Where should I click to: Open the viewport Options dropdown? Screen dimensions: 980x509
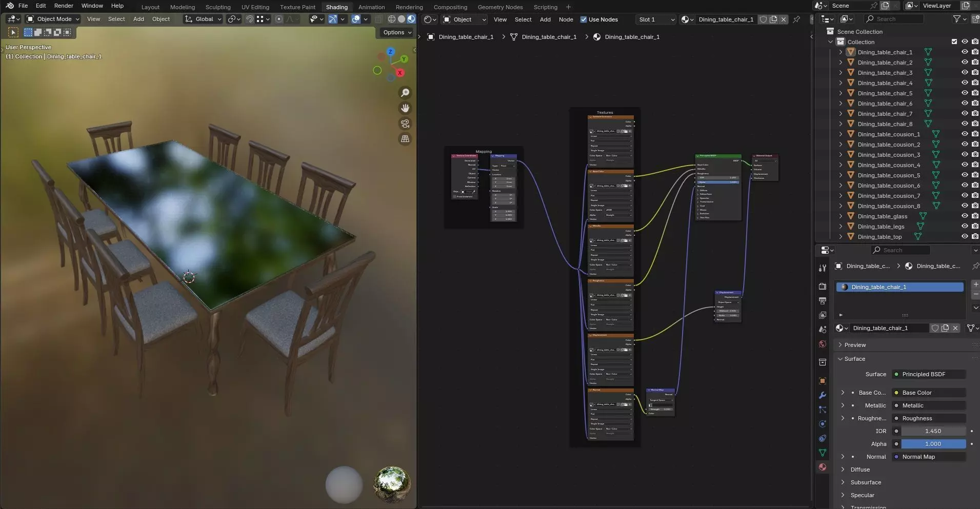[x=397, y=32]
